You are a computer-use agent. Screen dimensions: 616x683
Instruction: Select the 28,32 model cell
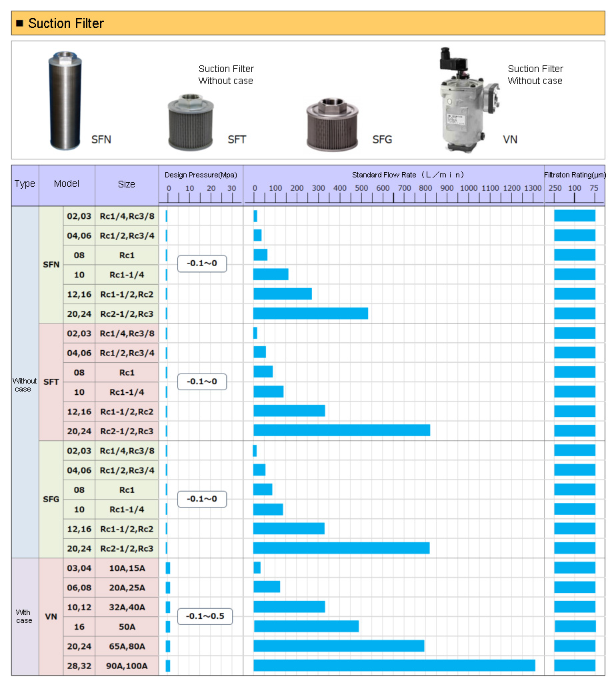coord(79,666)
